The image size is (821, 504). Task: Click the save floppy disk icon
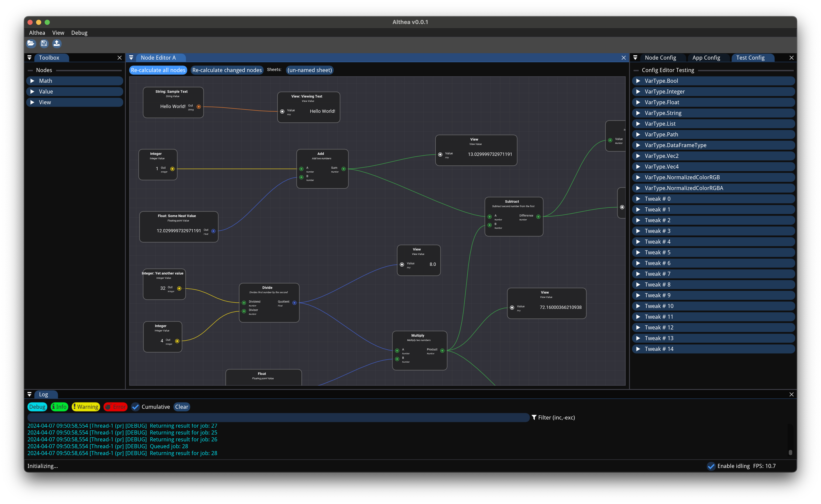(44, 43)
